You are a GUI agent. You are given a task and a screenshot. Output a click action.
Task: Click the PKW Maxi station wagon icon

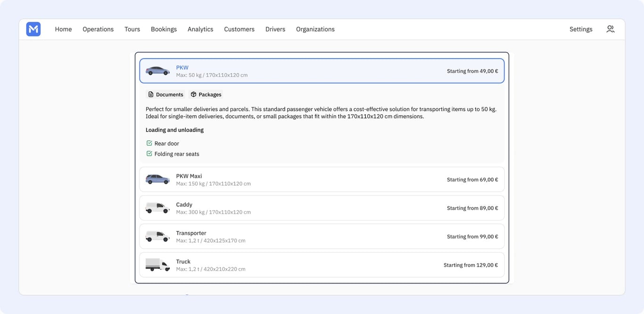(157, 179)
